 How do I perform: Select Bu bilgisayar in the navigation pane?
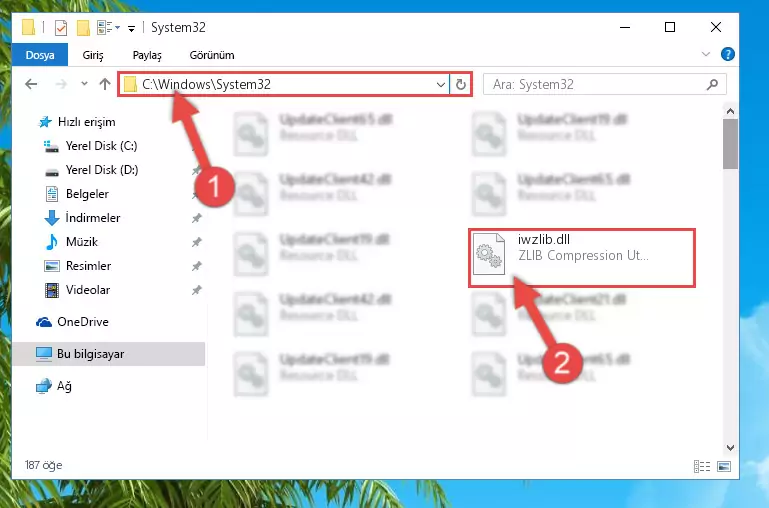pyautogui.click(x=108, y=354)
